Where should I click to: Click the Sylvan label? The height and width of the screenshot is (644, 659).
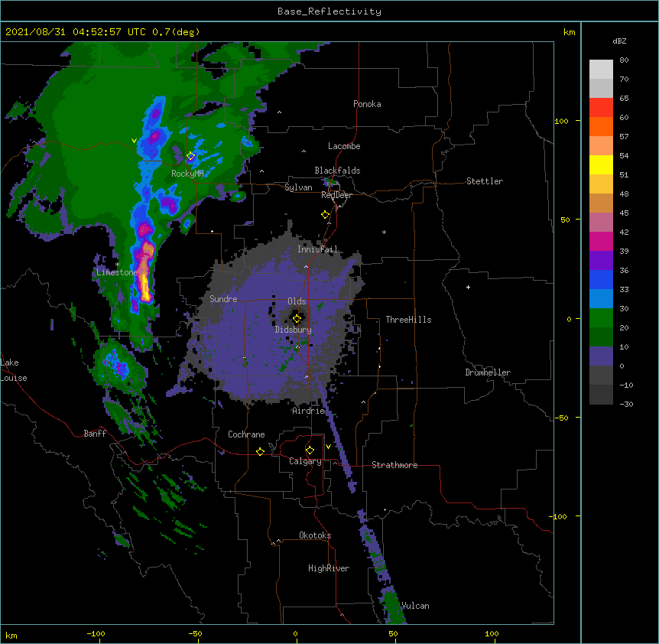point(298,187)
